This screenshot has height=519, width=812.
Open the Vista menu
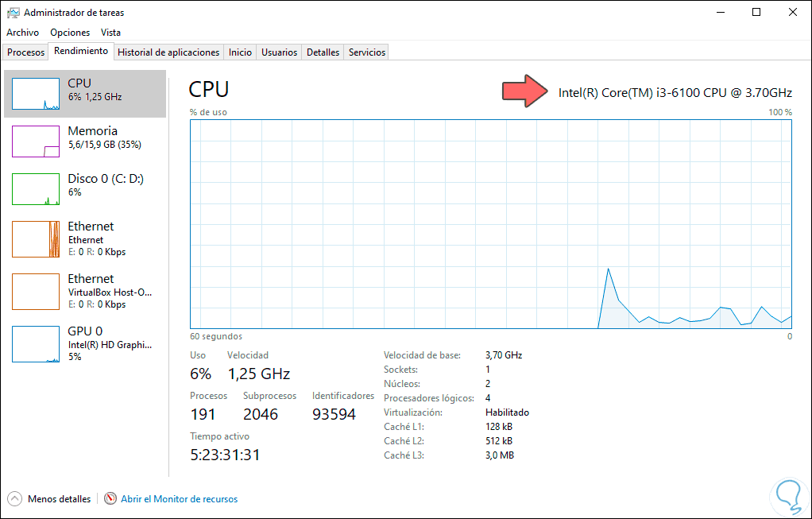click(110, 32)
